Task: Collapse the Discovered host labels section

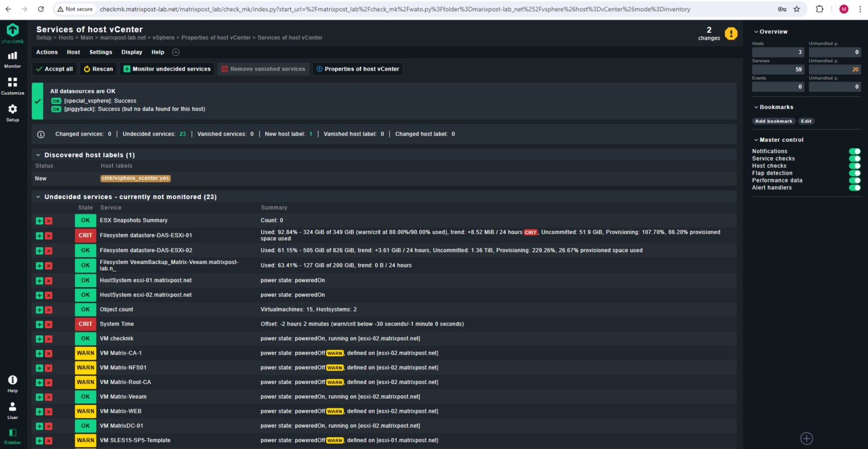Action: [x=38, y=154]
